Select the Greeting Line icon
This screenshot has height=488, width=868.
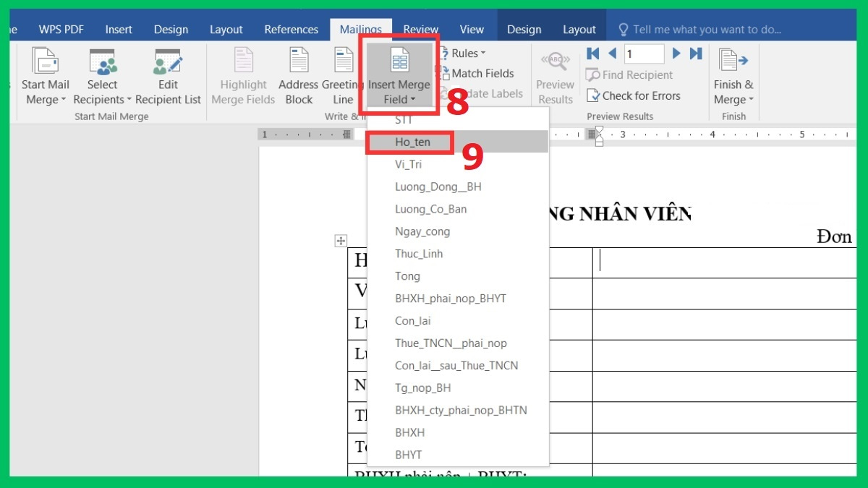[342, 75]
